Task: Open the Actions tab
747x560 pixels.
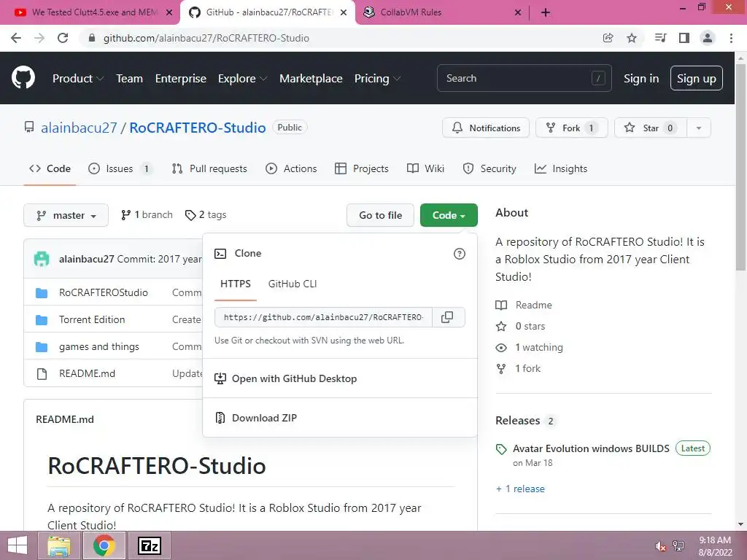Action: [x=291, y=168]
